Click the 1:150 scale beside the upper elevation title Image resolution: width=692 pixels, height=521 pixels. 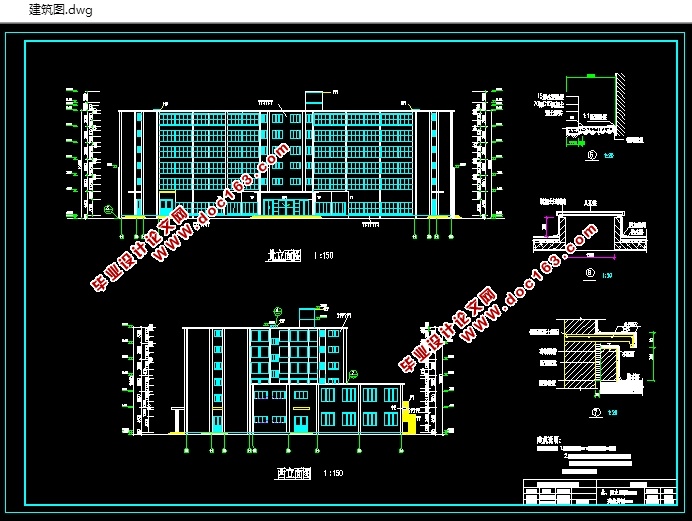pos(324,255)
